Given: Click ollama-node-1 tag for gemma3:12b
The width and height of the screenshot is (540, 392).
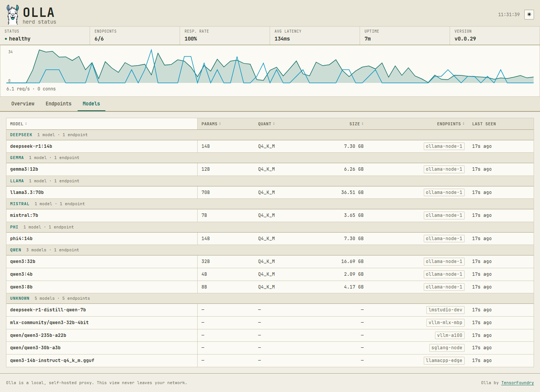Looking at the screenshot, I should [x=444, y=169].
